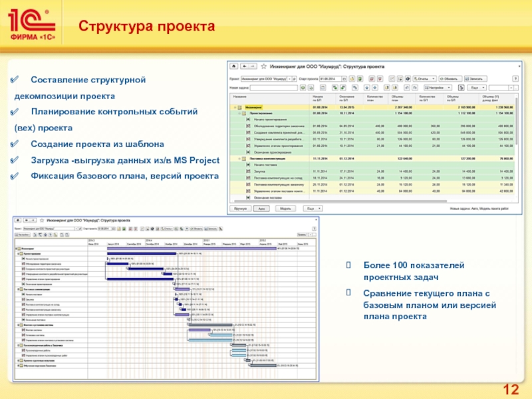Open the Настройки dropdown menu
The height and width of the screenshot is (399, 532).
438,87
